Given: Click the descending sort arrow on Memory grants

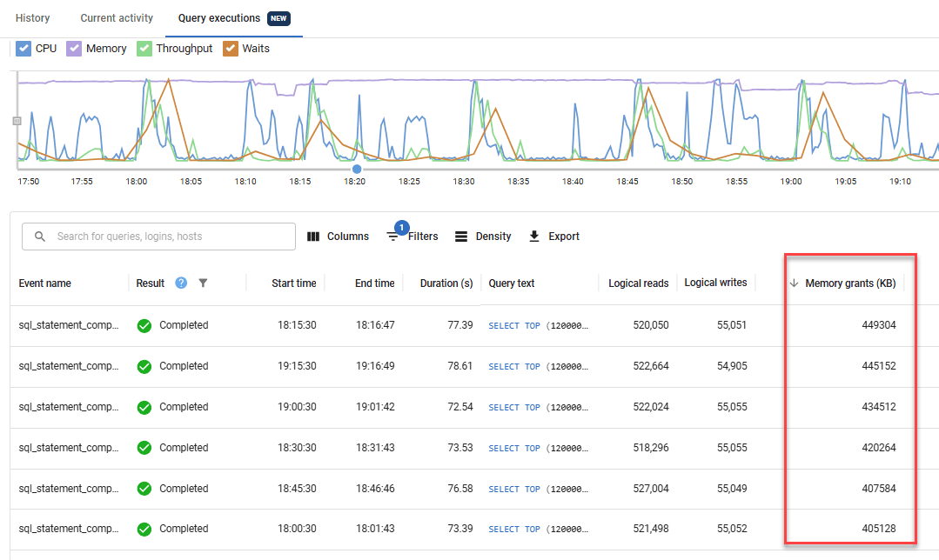Looking at the screenshot, I should pos(795,282).
